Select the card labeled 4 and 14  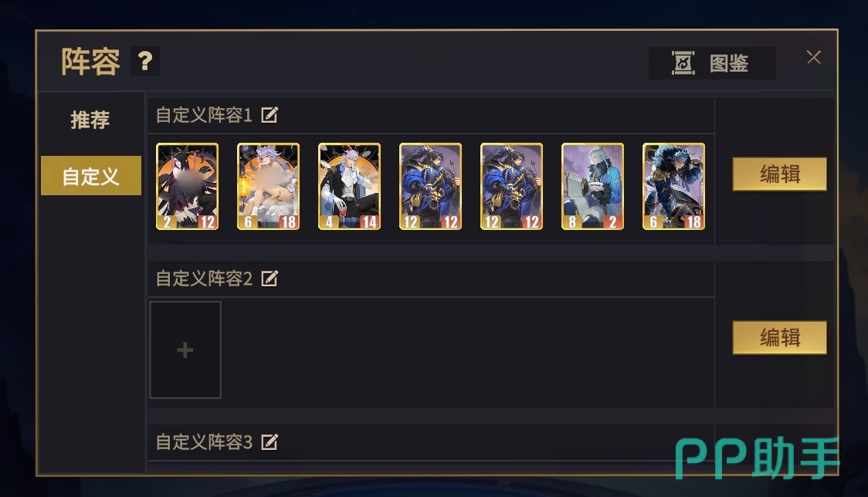(349, 187)
